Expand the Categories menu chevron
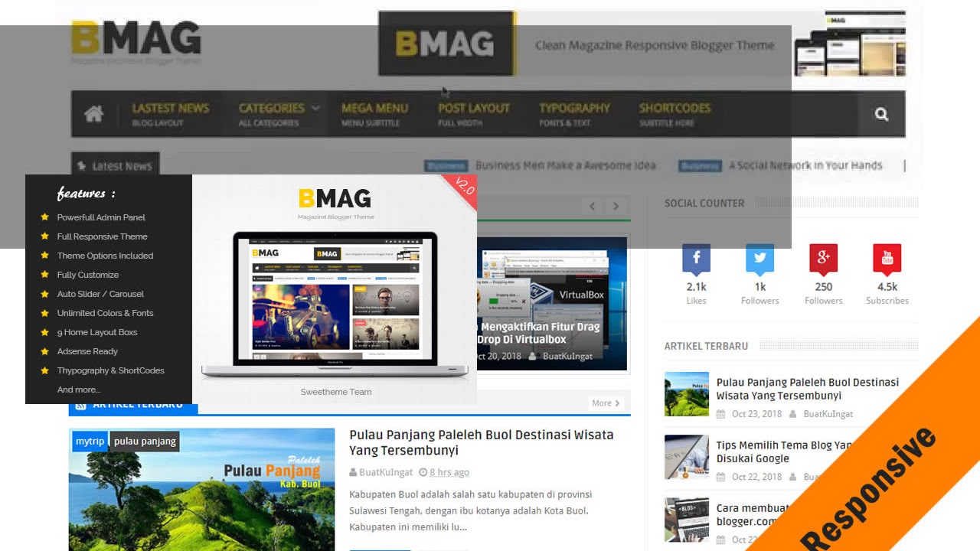This screenshot has width=980, height=551. [315, 108]
